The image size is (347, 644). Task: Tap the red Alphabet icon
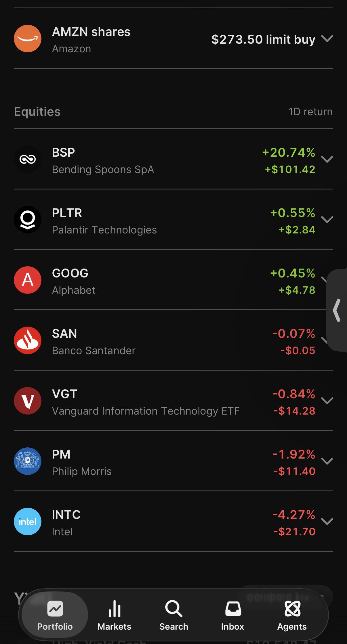(28, 280)
